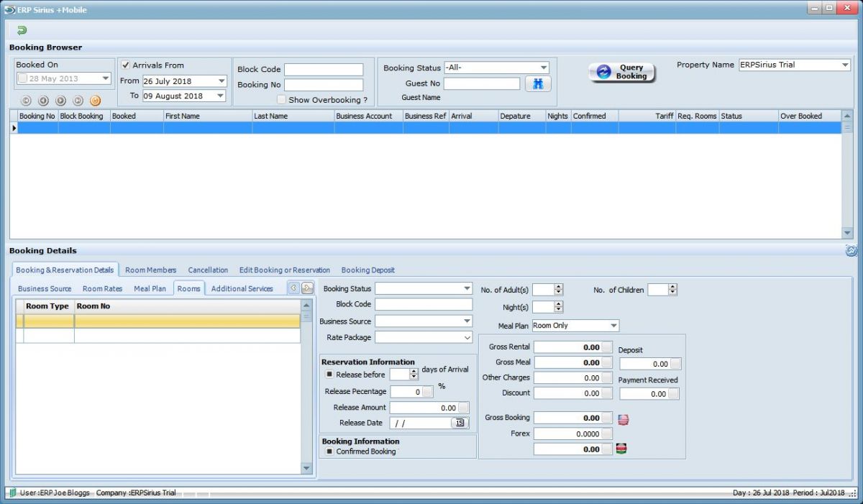The width and height of the screenshot is (863, 504).
Task: Open the Booking Status filter dropdown showing -All-
Action: coord(544,68)
